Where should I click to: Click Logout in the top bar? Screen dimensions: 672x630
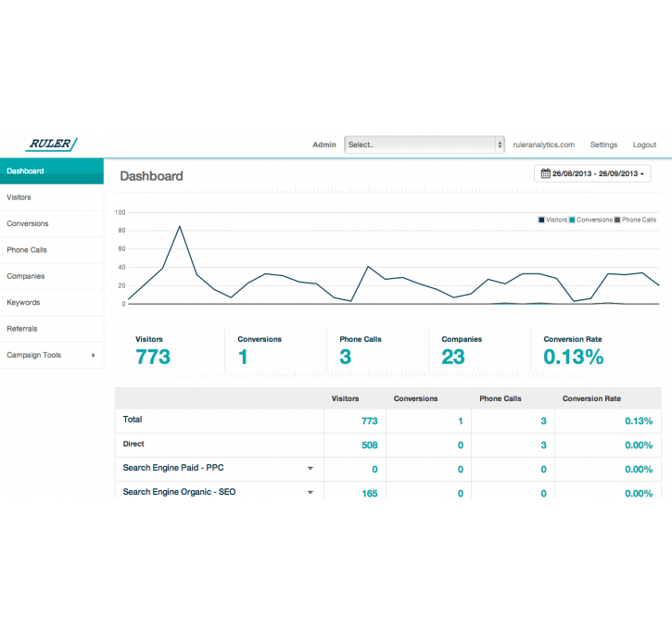pos(644,145)
